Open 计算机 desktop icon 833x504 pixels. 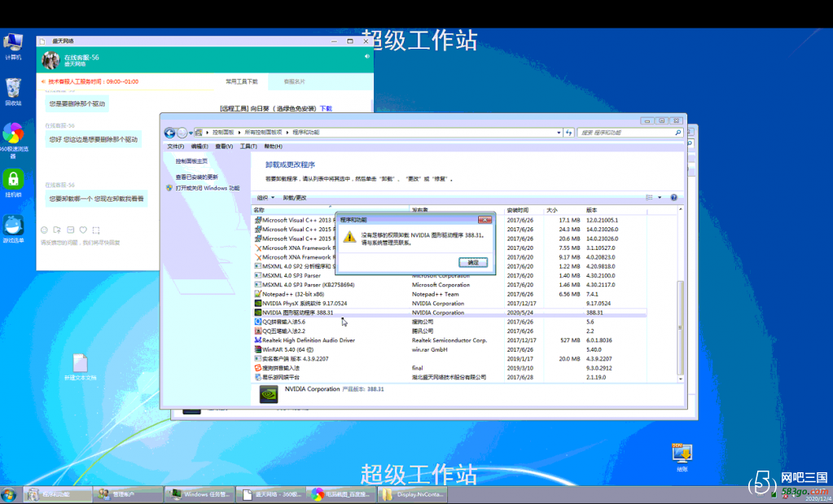[x=13, y=46]
